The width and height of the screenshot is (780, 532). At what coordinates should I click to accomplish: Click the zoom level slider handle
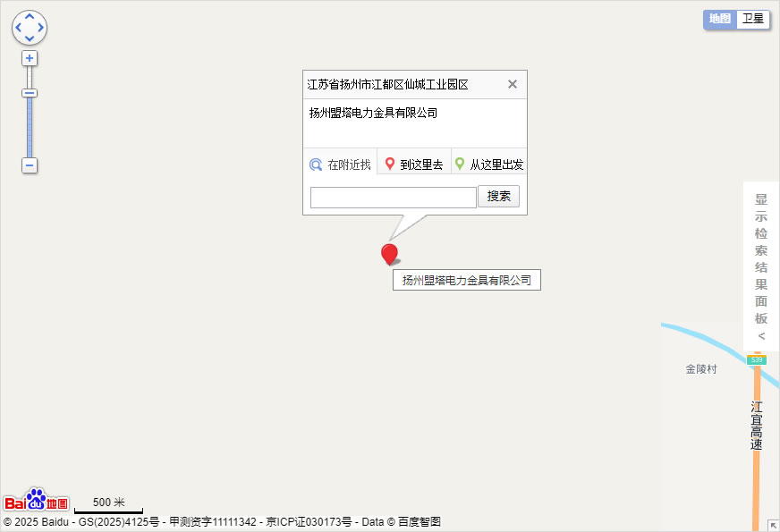click(x=30, y=93)
